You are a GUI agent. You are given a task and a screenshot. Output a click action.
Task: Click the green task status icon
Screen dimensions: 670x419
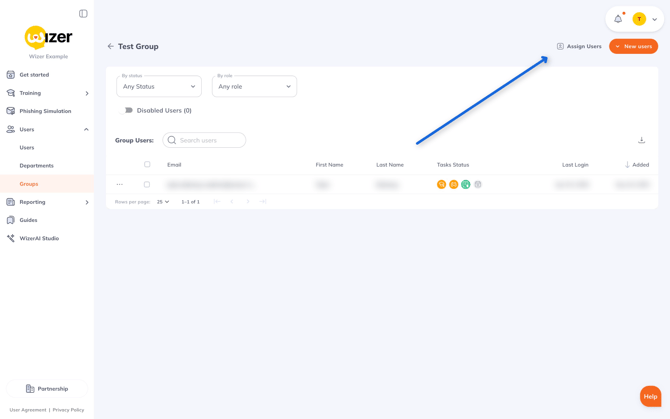(466, 184)
